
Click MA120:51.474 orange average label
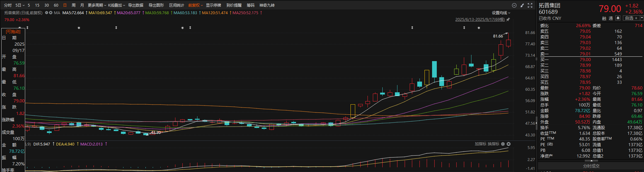215,13
